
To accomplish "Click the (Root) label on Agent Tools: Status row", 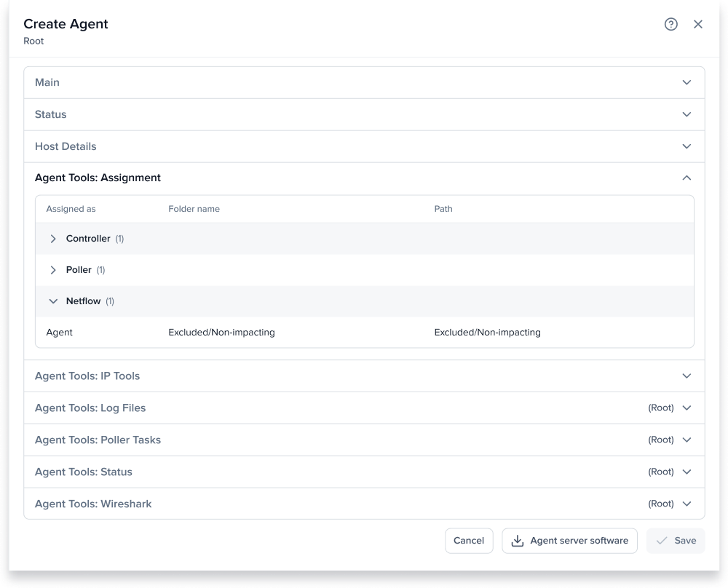I will click(661, 472).
